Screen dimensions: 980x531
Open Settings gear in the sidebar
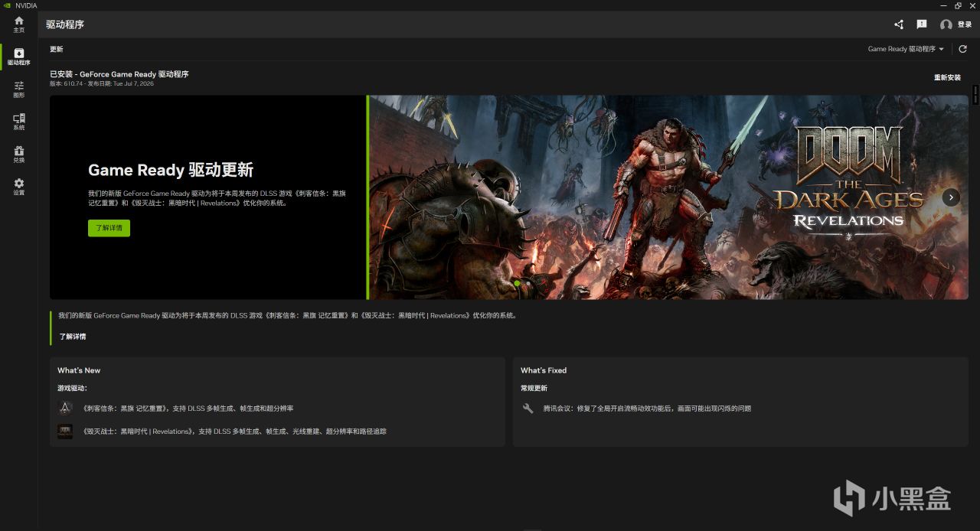click(x=18, y=187)
